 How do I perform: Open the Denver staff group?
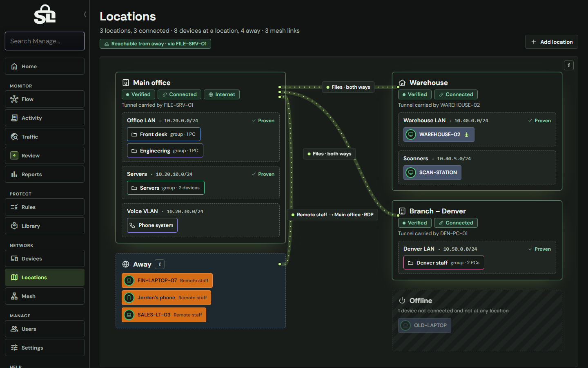coord(444,263)
